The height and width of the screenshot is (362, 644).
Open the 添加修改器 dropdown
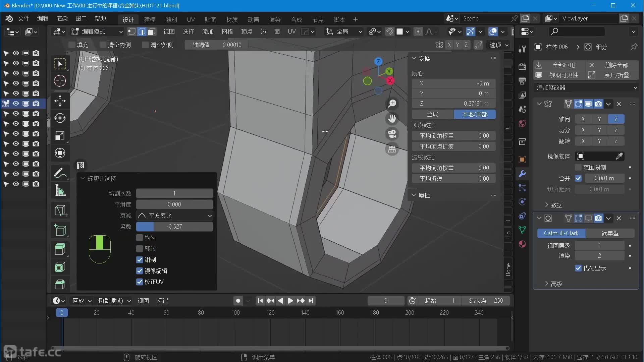tap(586, 87)
